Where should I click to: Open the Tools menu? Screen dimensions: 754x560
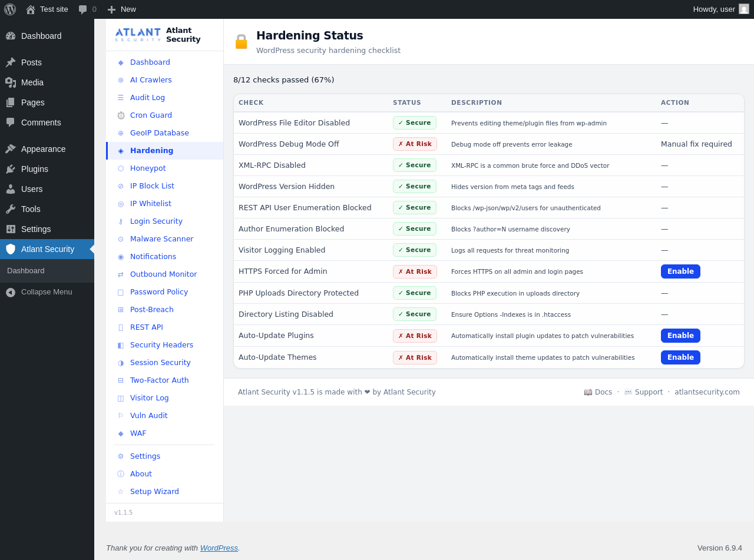(47, 209)
